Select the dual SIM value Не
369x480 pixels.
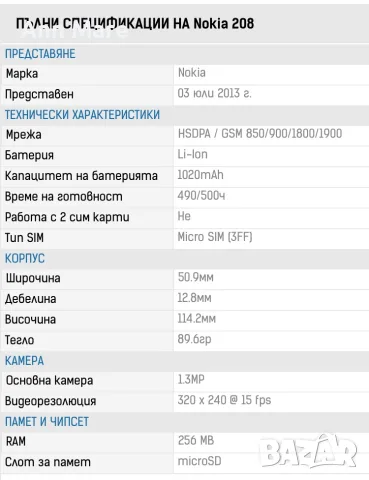[x=184, y=216]
